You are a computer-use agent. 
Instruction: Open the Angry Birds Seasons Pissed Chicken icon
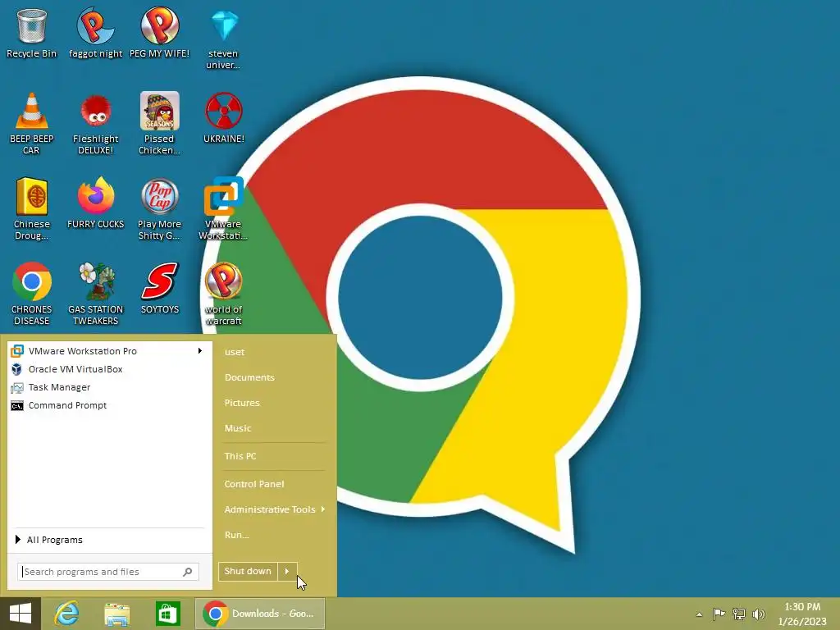[160, 123]
